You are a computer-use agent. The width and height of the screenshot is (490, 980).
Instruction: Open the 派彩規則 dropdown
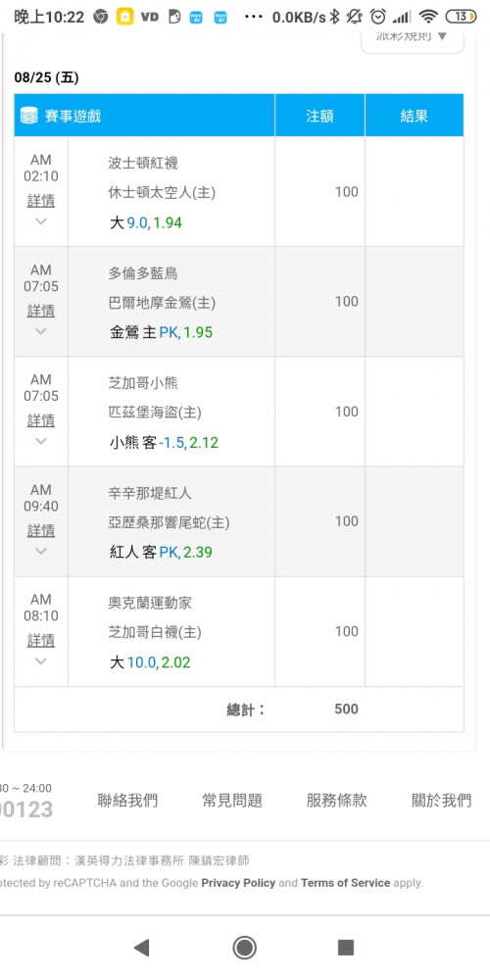413,36
